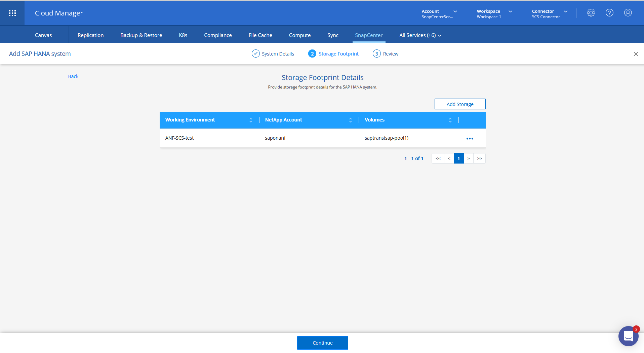Image resolution: width=644 pixels, height=353 pixels.
Task: Open the Compute tab
Action: (x=300, y=35)
